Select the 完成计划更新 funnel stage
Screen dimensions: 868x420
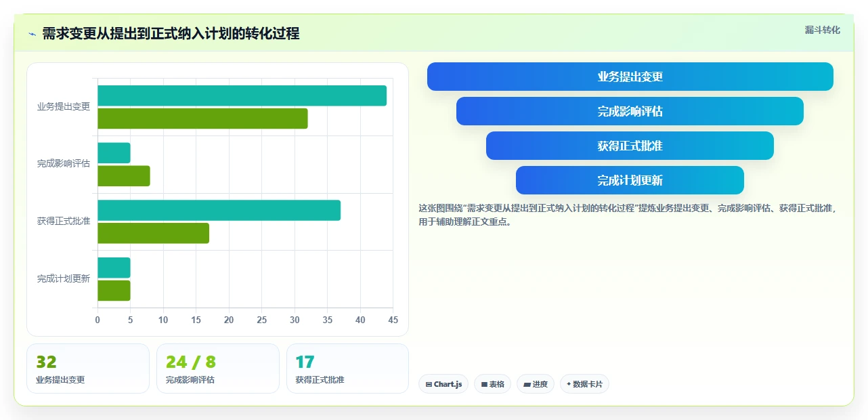tap(630, 180)
